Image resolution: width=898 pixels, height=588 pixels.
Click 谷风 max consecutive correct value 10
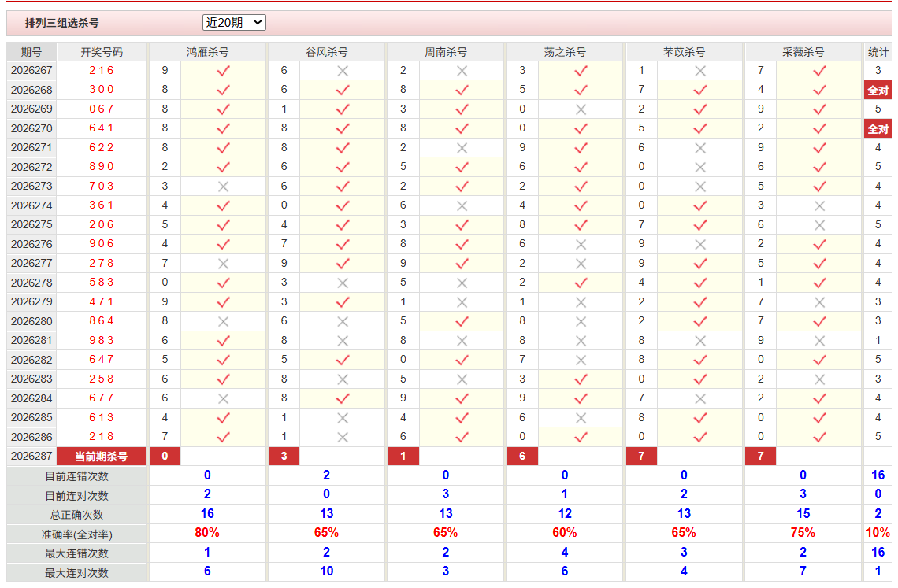[326, 571]
